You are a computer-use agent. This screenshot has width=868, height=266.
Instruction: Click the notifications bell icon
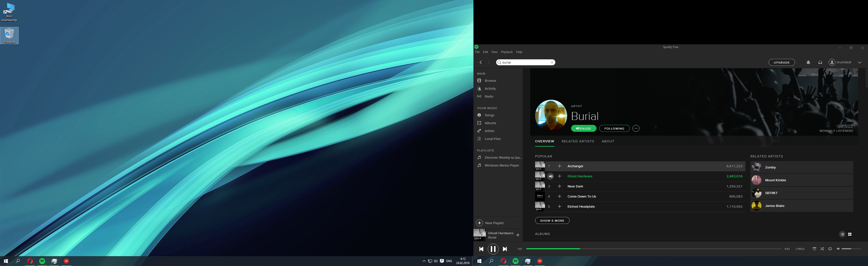[808, 62]
